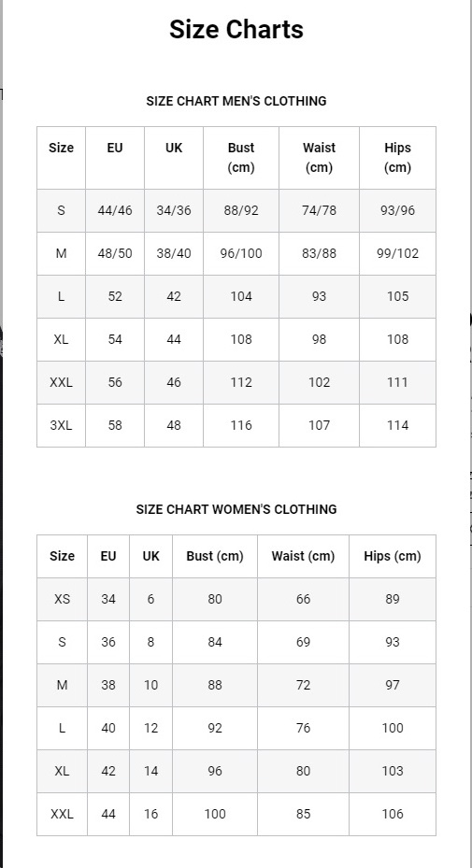The width and height of the screenshot is (472, 868).
Task: Click the 83/88 waist value
Action: [319, 253]
